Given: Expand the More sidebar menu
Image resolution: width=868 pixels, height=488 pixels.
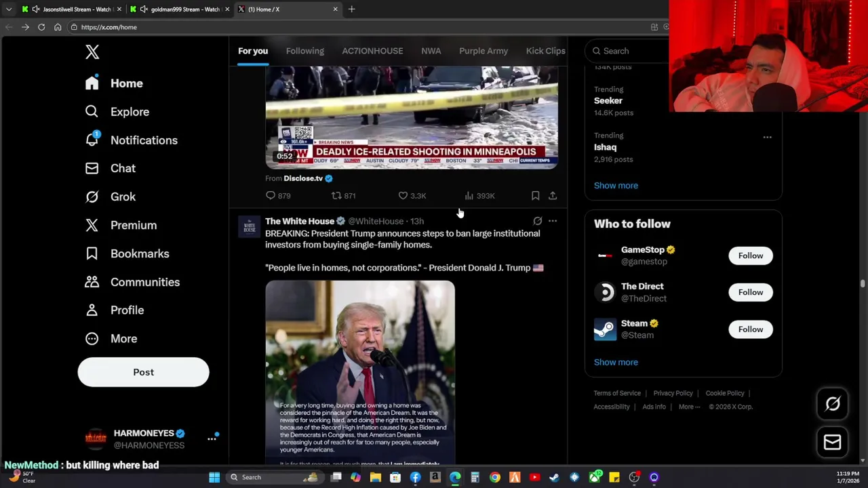Looking at the screenshot, I should (x=111, y=338).
